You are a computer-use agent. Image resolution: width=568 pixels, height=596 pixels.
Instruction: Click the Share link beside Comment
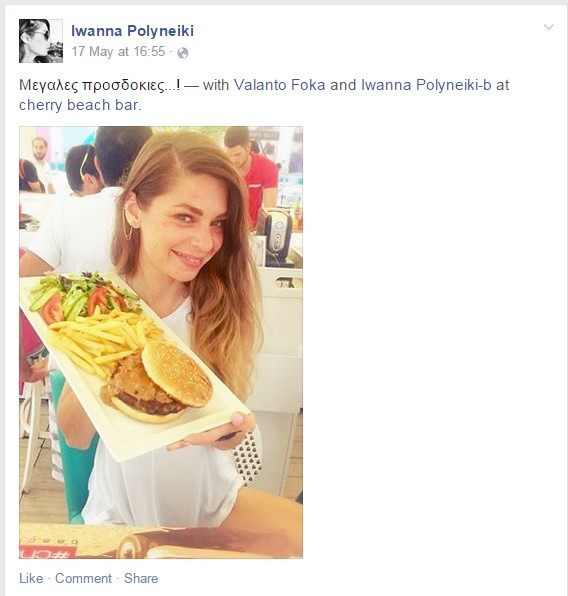click(141, 578)
